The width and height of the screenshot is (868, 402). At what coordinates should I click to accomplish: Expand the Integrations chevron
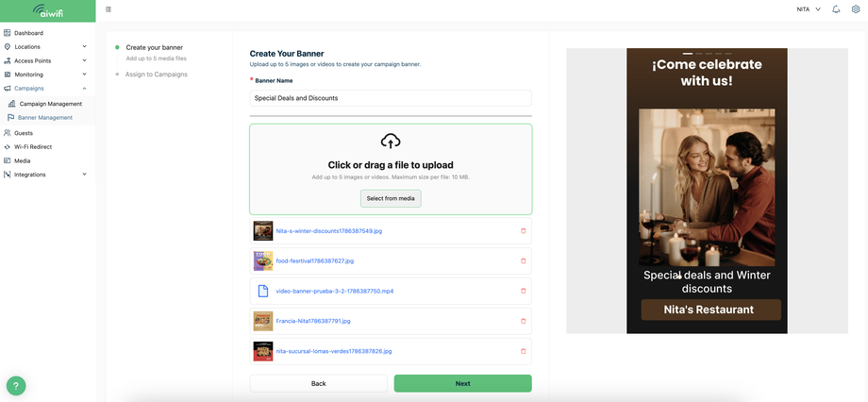click(x=85, y=175)
